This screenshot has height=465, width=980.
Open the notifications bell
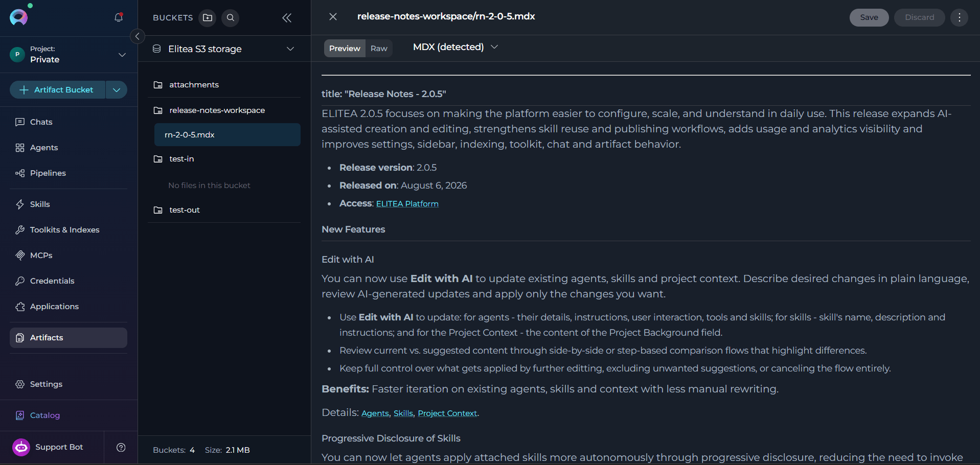119,17
